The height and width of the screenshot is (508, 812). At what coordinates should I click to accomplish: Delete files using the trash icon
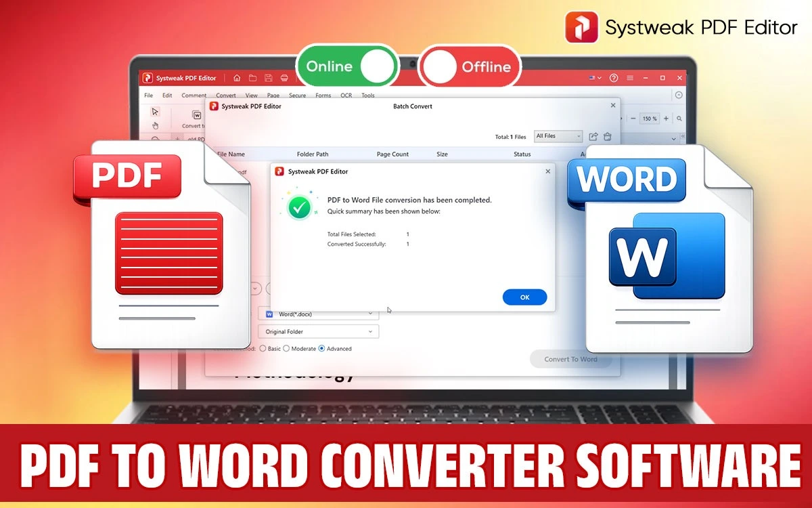tap(607, 137)
